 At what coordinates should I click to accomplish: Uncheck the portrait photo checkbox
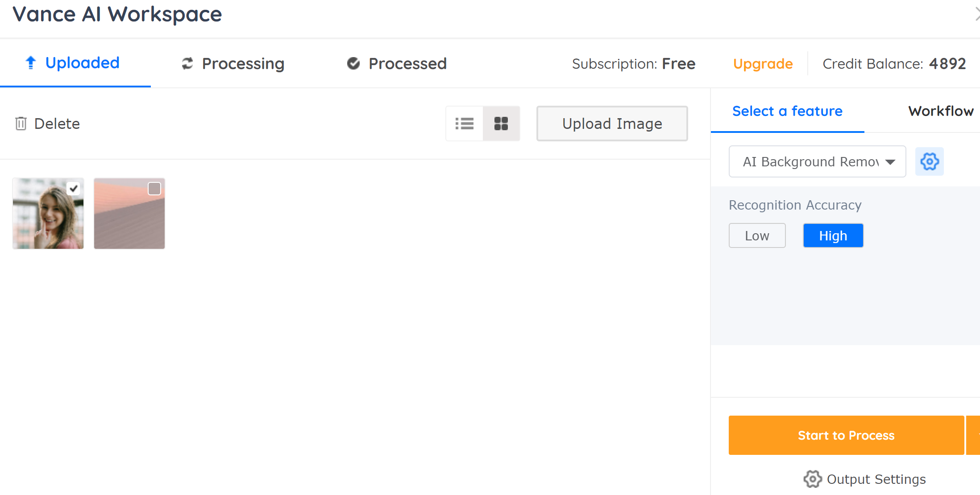click(x=74, y=189)
